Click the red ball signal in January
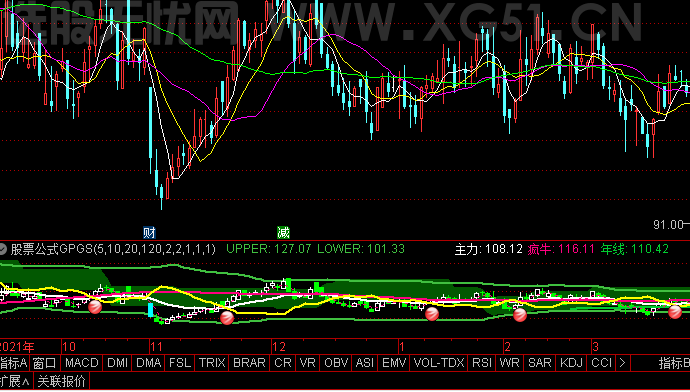This screenshot has height=392, width=690. pyautogui.click(x=432, y=314)
